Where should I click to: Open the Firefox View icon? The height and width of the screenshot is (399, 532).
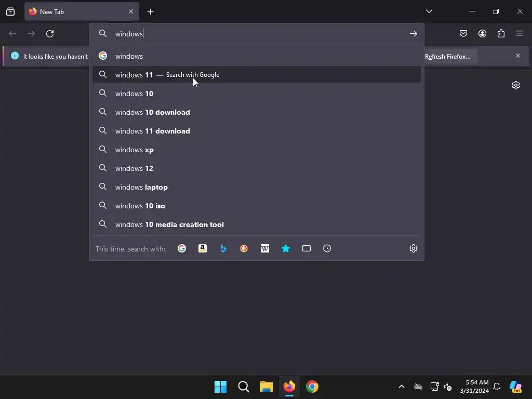[10, 11]
